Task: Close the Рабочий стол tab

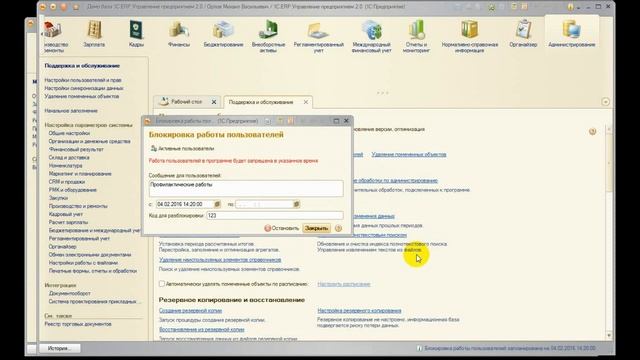Action: 214,102
